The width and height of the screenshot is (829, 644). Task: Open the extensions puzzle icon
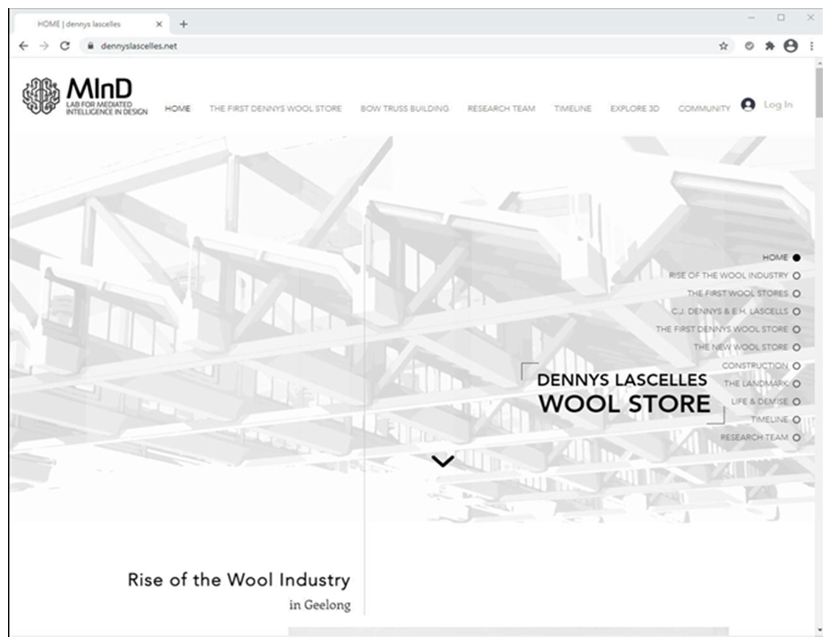pos(769,46)
